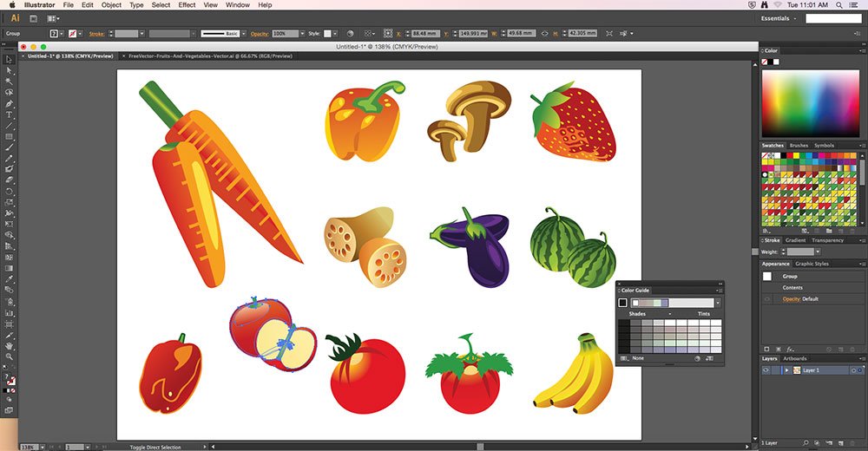Screen dimensions: 868x451
Task: Click the orange Stroke link in control bar
Action: (x=97, y=34)
